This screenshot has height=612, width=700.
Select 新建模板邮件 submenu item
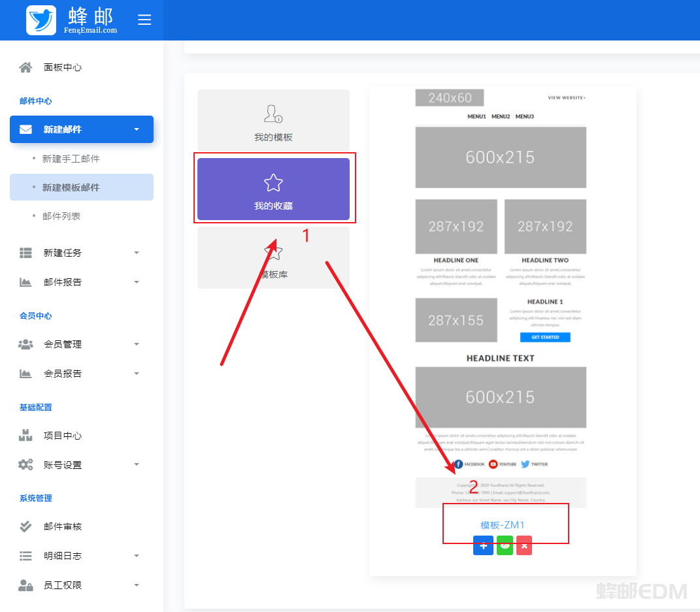click(x=82, y=187)
